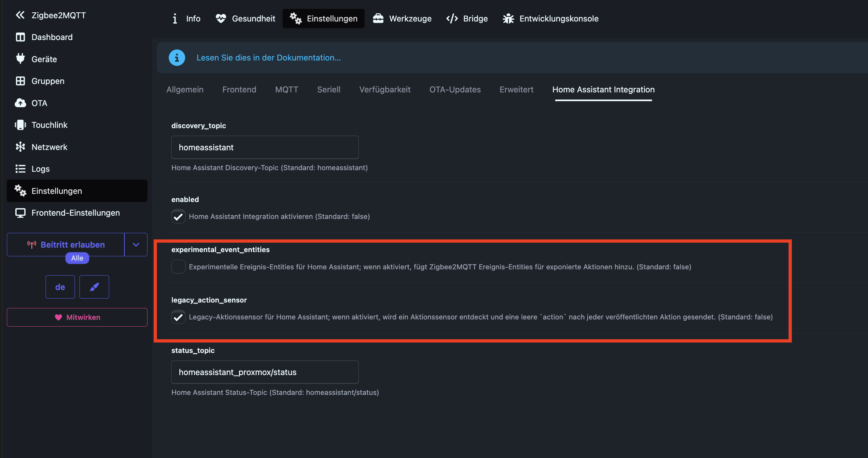The width and height of the screenshot is (868, 458).
Task: Enable experimental_event_entities checkbox
Action: [x=178, y=267]
